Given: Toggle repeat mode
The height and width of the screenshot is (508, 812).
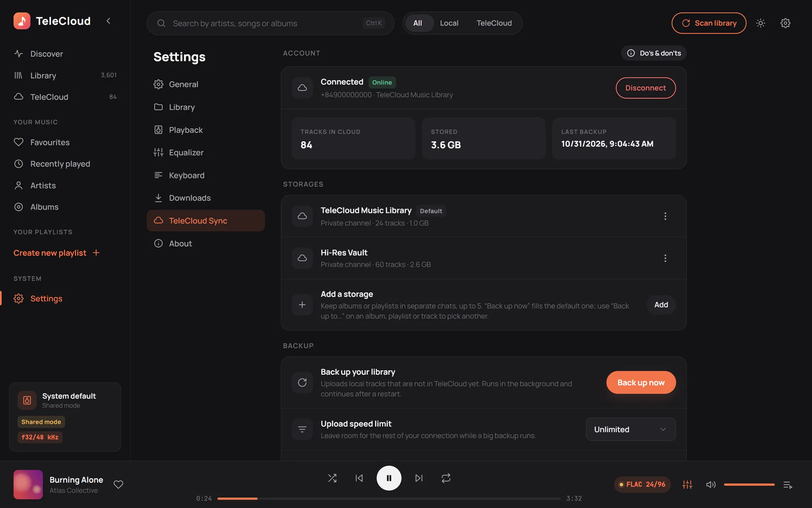Looking at the screenshot, I should [446, 478].
